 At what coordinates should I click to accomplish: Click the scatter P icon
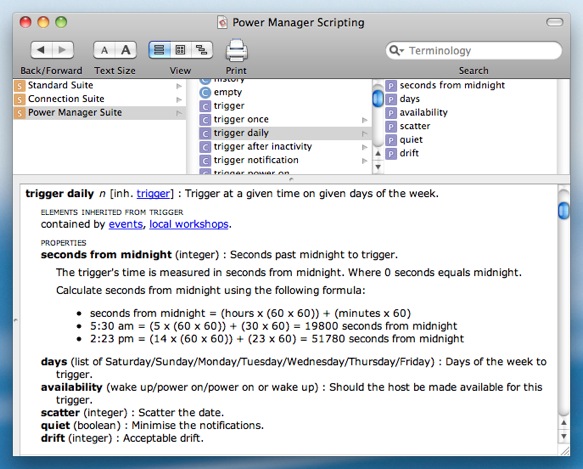click(x=391, y=127)
